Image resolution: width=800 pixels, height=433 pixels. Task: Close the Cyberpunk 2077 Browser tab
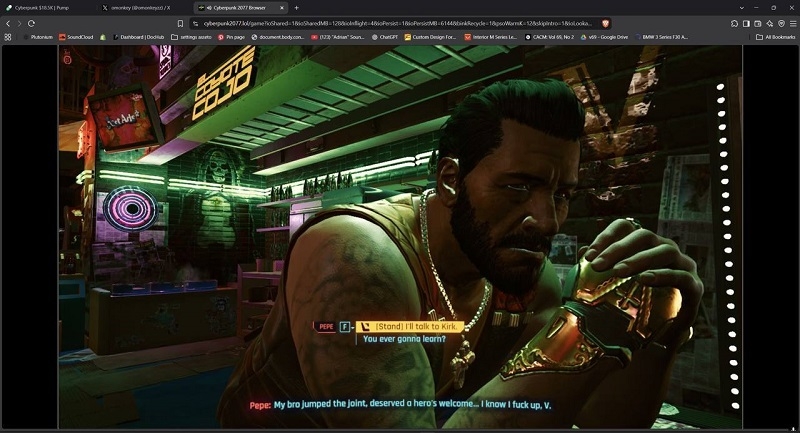pos(282,8)
